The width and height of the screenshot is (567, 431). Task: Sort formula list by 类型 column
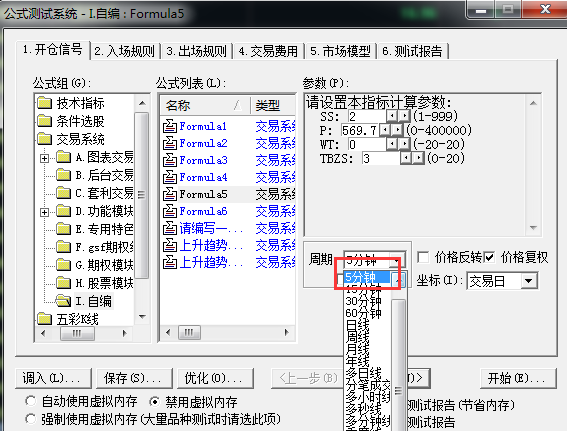(x=273, y=105)
